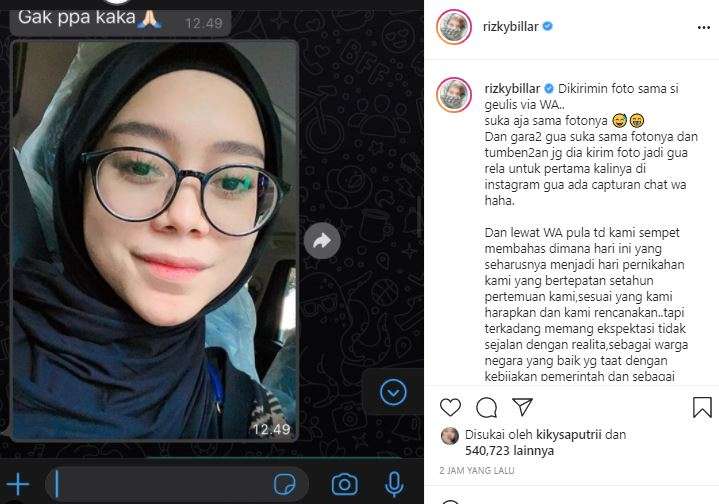719x504 pixels.
Task: Like the post with the heart icon
Action: click(450, 407)
